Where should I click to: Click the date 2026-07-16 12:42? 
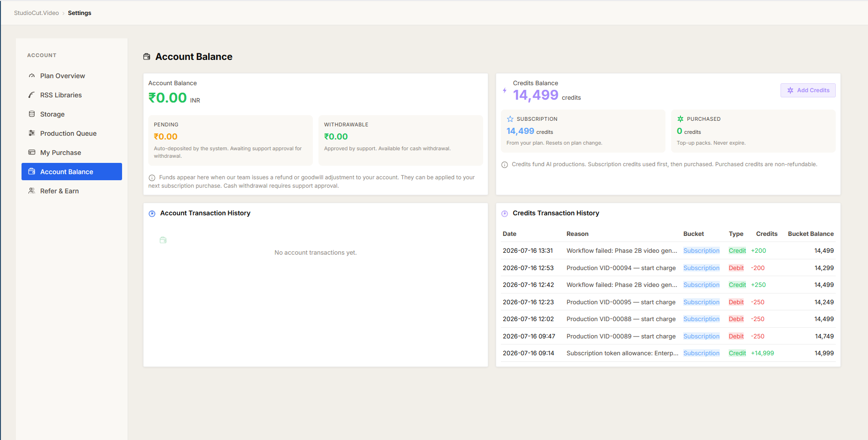tap(528, 285)
